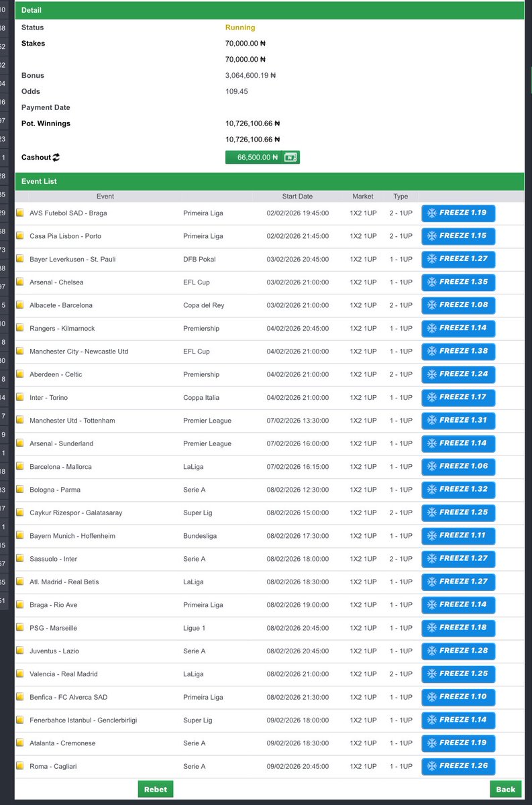The width and height of the screenshot is (532, 805).
Task: Click yellow status icon for AVS Futebol SAD - Braga
Action: coord(20,213)
